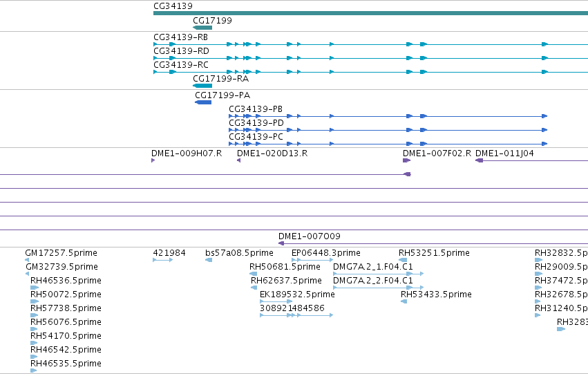Click the DME1-007F02.R feature label
Image resolution: width=588 pixels, height=374 pixels.
(437, 153)
